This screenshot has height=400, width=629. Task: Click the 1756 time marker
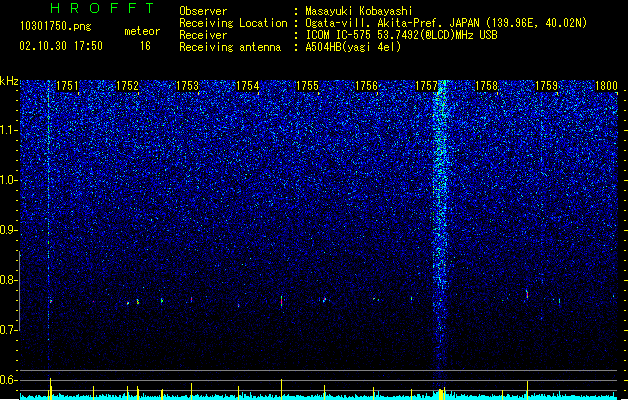coord(366,86)
